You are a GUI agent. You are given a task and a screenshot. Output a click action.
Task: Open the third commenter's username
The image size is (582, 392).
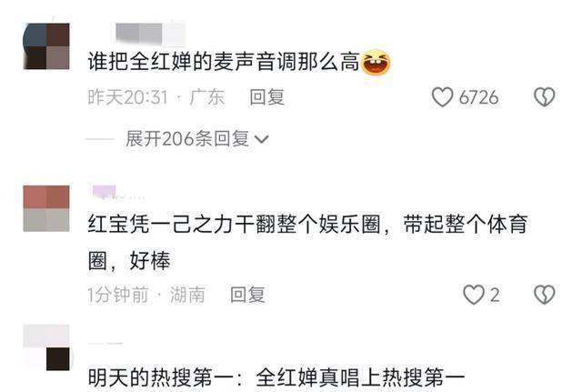pos(105,344)
